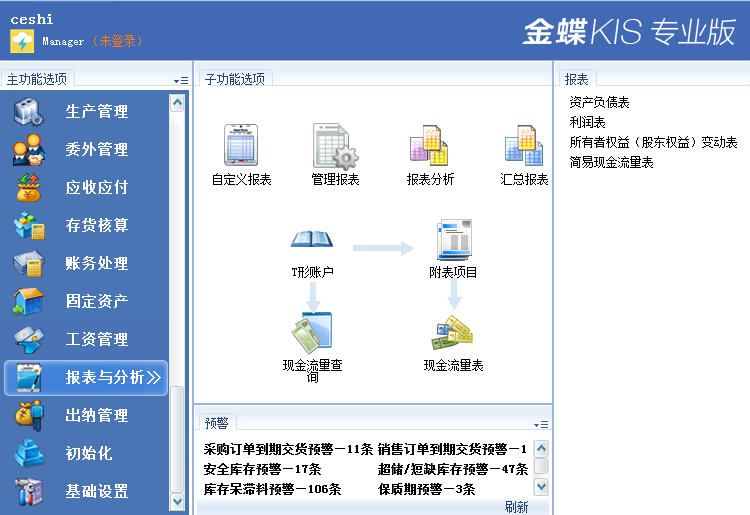Open the 现金流量查询 icon

coord(312,331)
